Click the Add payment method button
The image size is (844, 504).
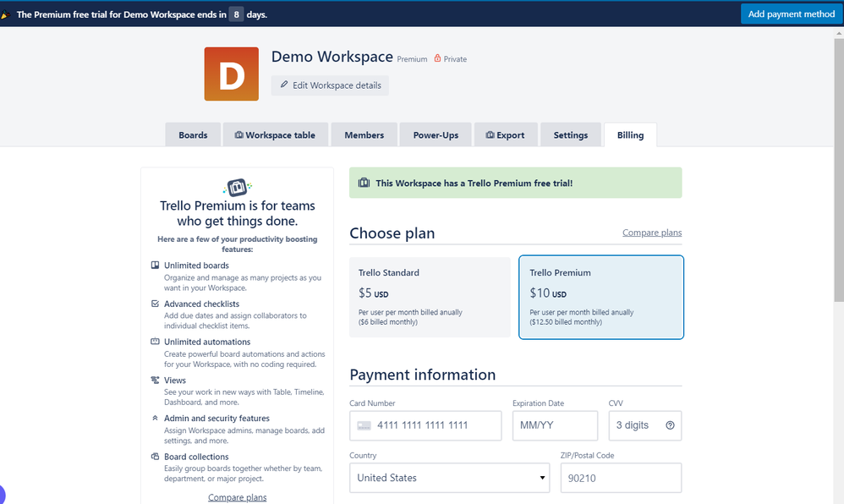[790, 14]
